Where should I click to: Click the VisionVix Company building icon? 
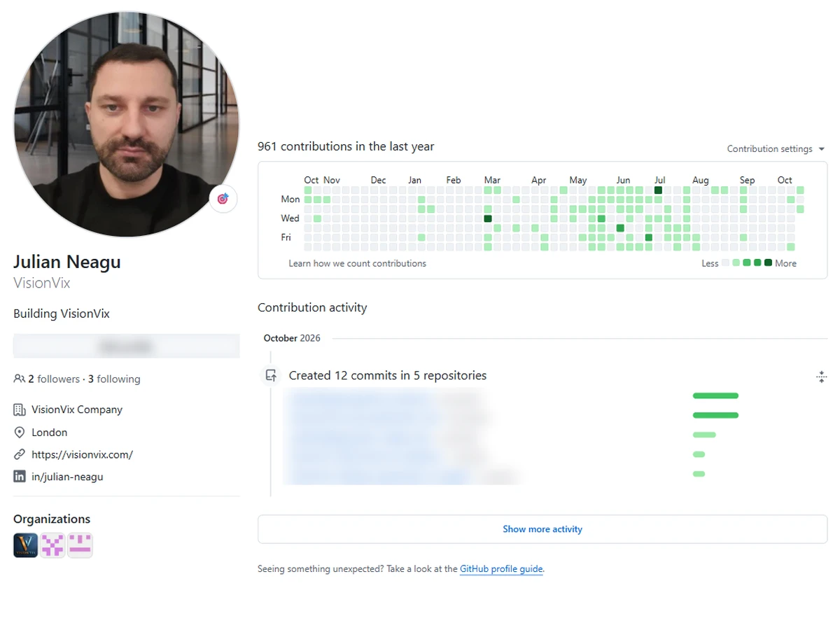[x=20, y=409]
